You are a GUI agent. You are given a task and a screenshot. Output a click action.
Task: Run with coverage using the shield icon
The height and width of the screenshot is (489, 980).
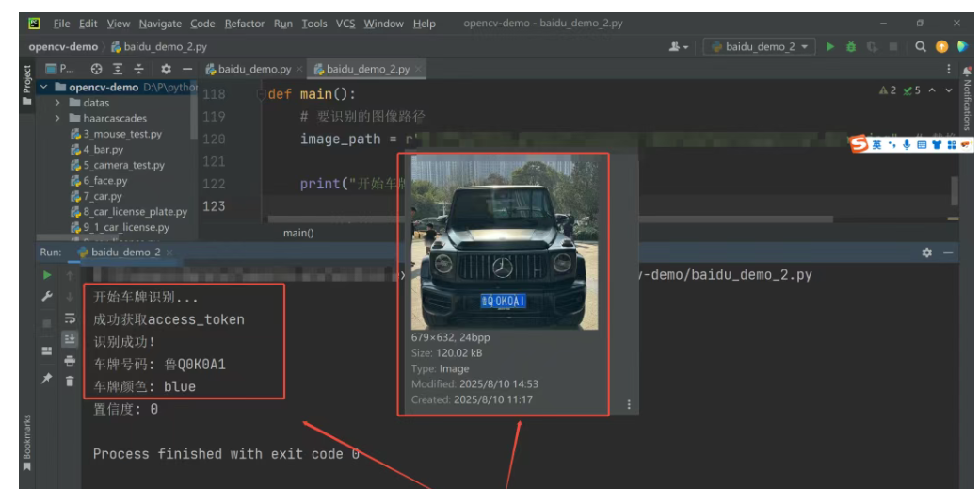872,47
